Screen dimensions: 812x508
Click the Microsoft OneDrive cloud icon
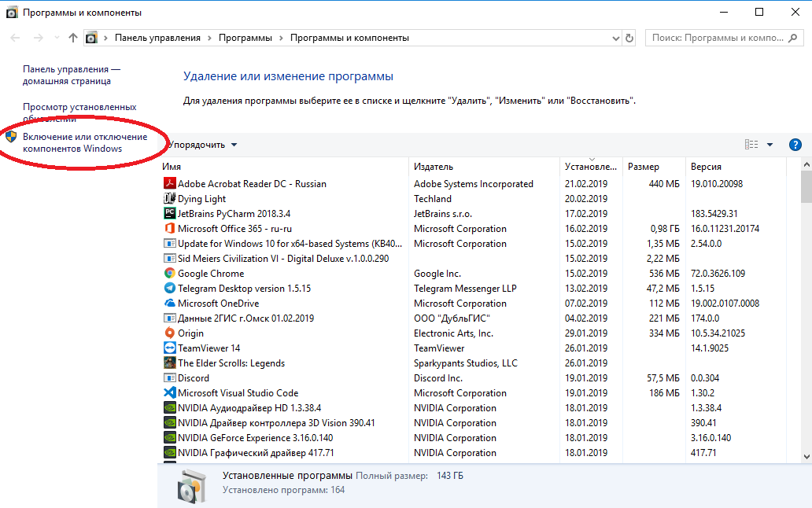[x=169, y=303]
